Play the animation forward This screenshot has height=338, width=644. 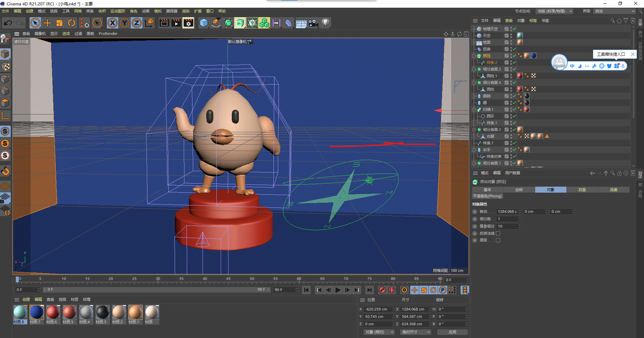click(338, 290)
